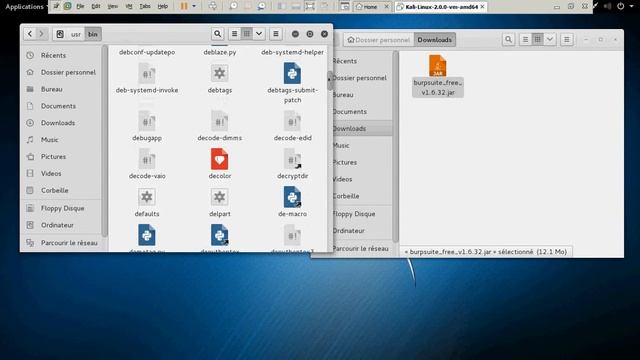Click the deb-systemd-helper file name
Image resolution: width=640 pixels, height=360 pixels.
(292, 52)
